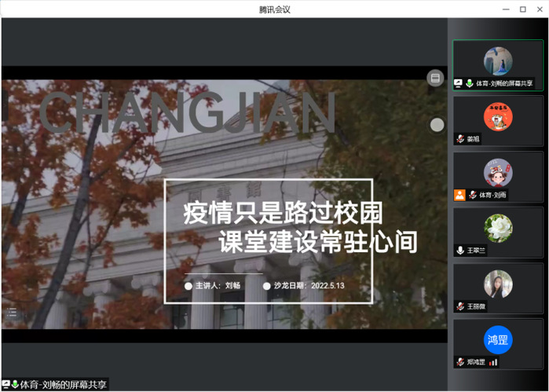Click the signal bars icon beside 郑鸿罡
549x392 pixels.
494,362
